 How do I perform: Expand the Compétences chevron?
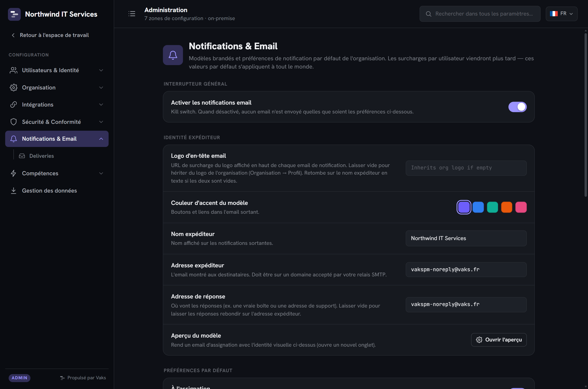[x=101, y=173]
